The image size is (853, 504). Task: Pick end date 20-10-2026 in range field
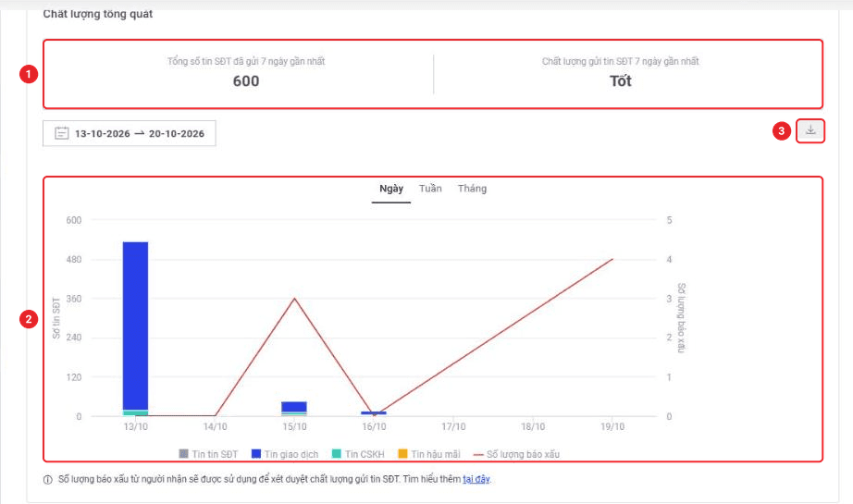coord(177,134)
